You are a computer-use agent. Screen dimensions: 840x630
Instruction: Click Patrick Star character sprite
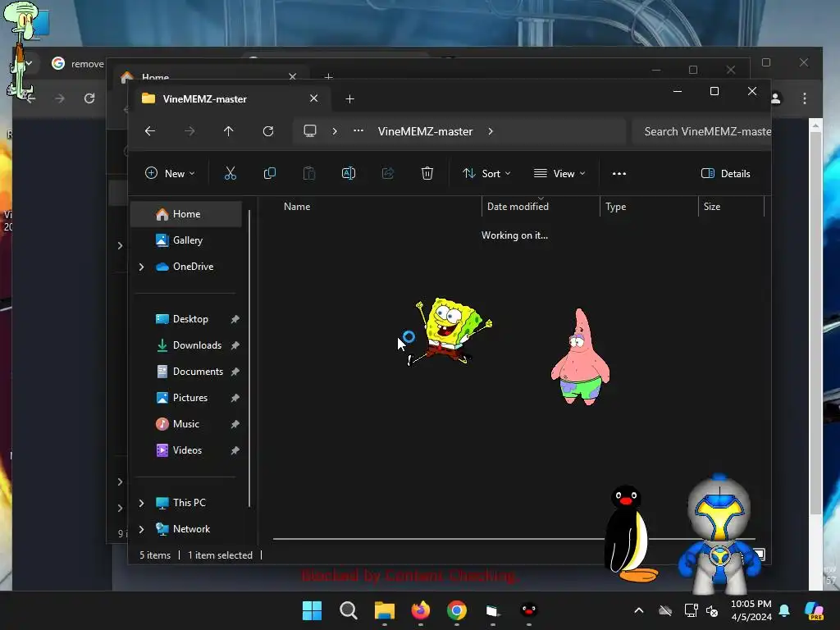580,357
